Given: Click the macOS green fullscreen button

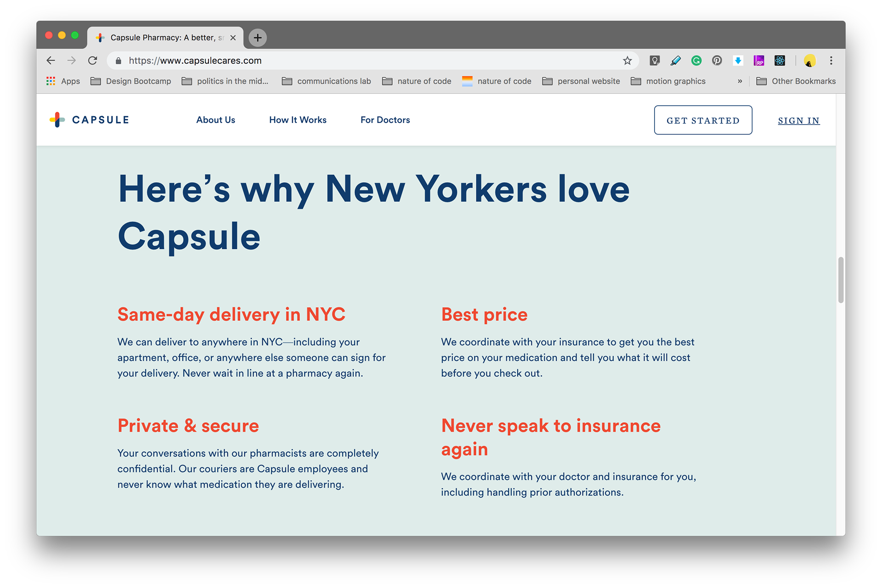Looking at the screenshot, I should tap(75, 35).
